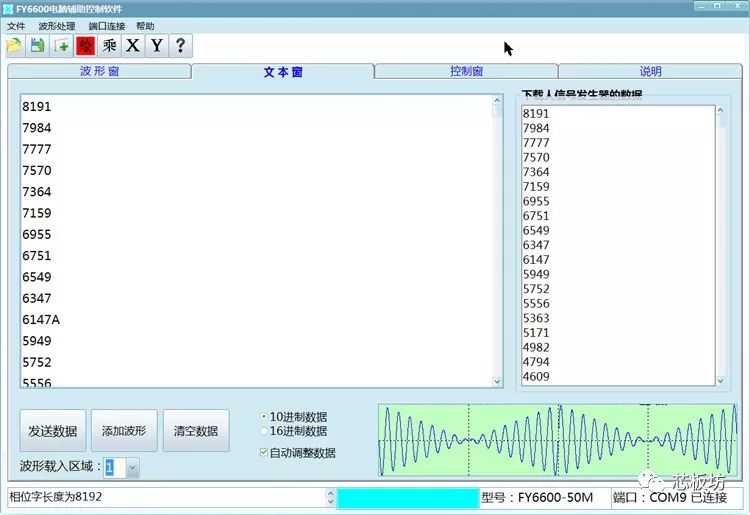Image resolution: width=750 pixels, height=515 pixels.
Task: Click line 6147A in left text area
Action: (41, 319)
